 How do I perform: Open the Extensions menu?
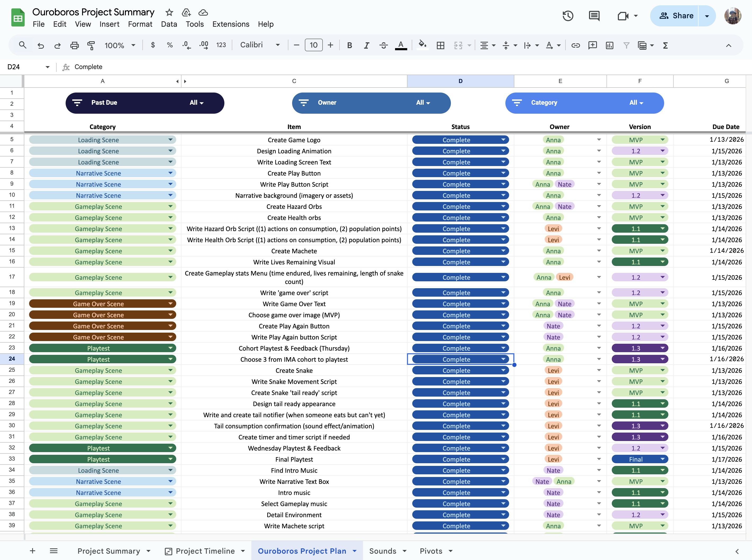click(x=231, y=24)
